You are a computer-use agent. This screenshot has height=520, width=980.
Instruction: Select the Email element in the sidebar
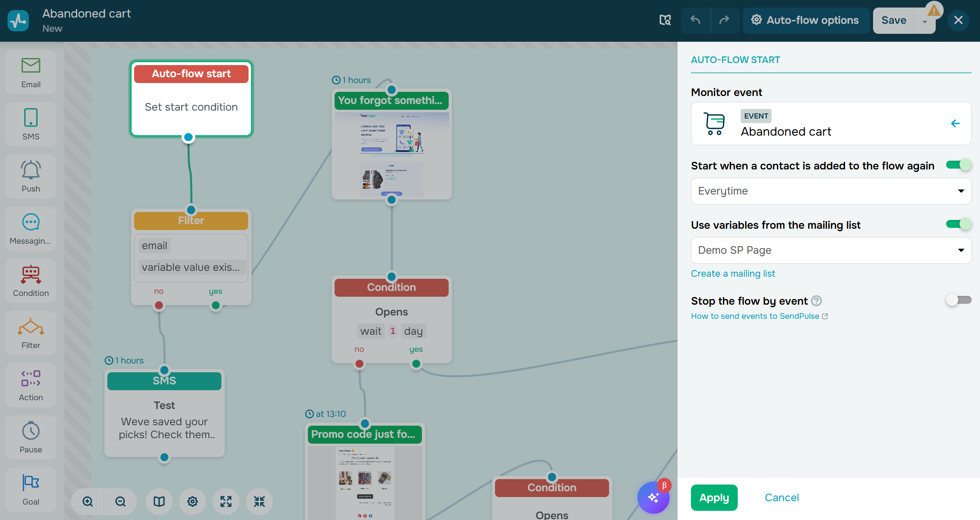point(30,72)
